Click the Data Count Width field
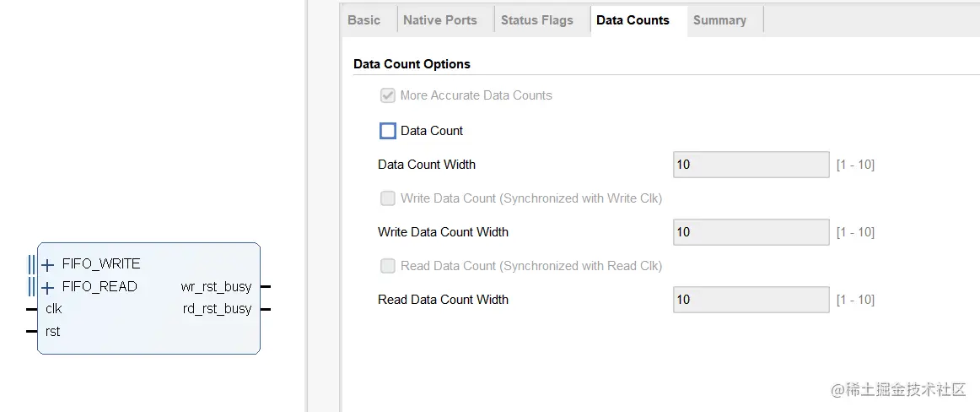This screenshot has height=412, width=980. click(x=751, y=165)
